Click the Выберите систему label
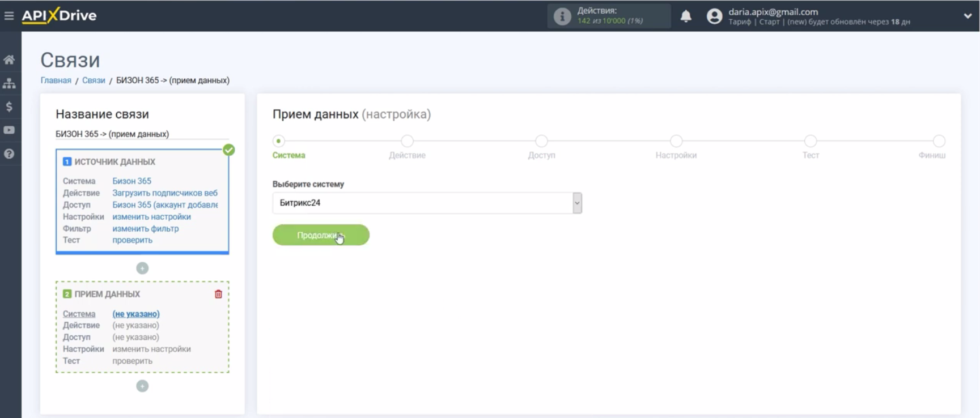980x418 pixels. 308,184
